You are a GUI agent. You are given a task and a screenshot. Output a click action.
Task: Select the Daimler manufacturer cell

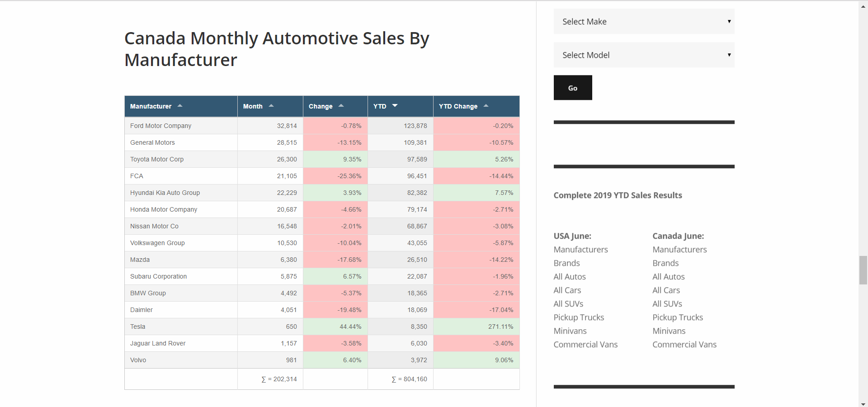pos(181,310)
